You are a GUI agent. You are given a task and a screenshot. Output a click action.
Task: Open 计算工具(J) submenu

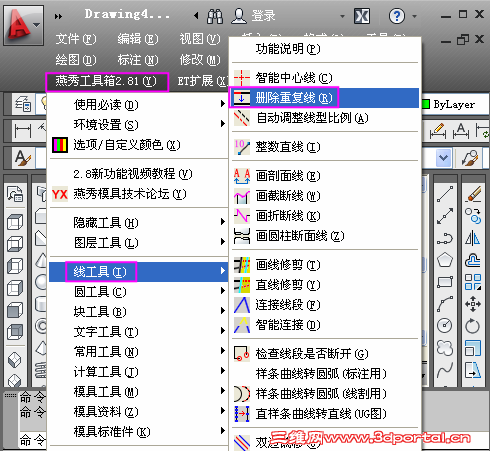[138, 372]
